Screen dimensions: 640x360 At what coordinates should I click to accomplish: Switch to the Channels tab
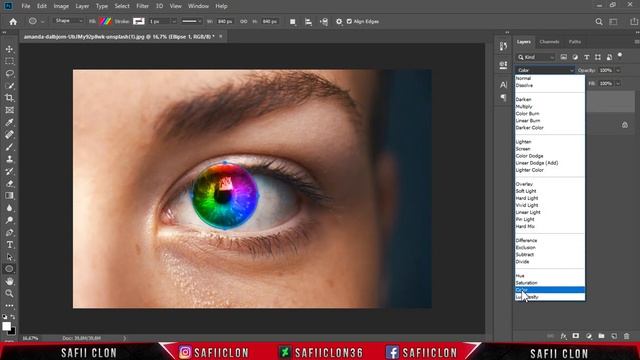pyautogui.click(x=549, y=42)
